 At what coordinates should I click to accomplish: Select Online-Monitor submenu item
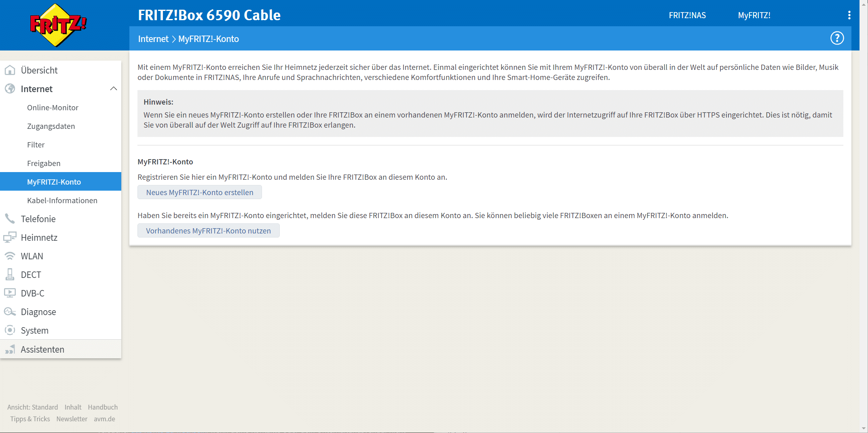point(53,107)
